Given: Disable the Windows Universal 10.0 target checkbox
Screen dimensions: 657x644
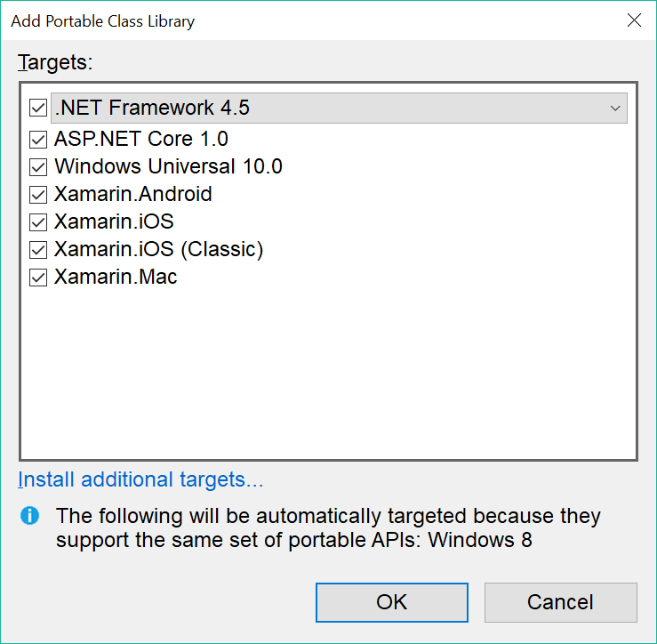Looking at the screenshot, I should (38, 167).
